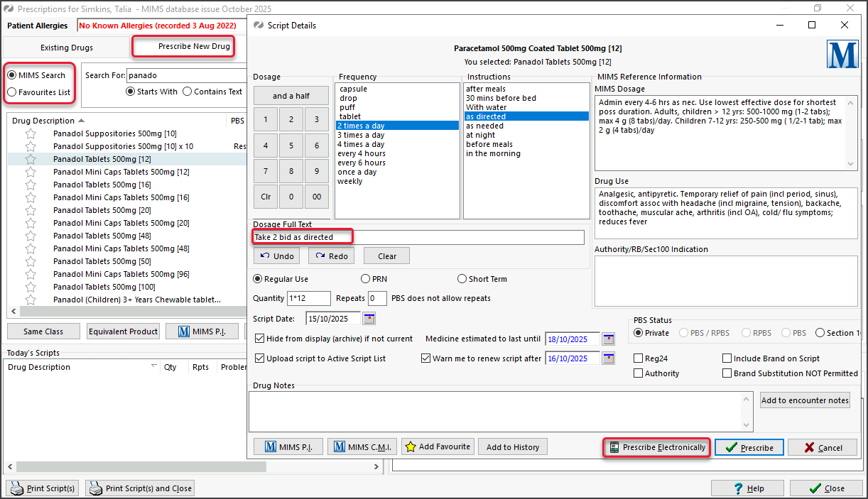Click favourite star beside Panadol Mini Caps Tablets 500mg [96]
Viewport: 868px width, 499px height.
31,274
